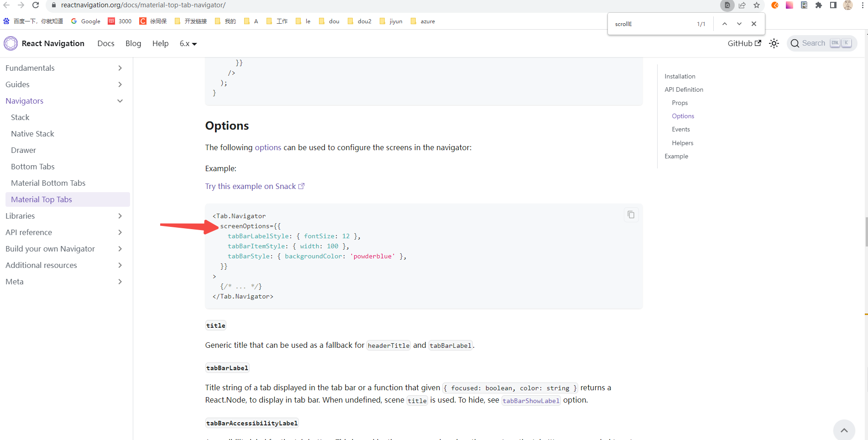Bookmark page with the star icon
The height and width of the screenshot is (440, 868).
click(x=757, y=5)
